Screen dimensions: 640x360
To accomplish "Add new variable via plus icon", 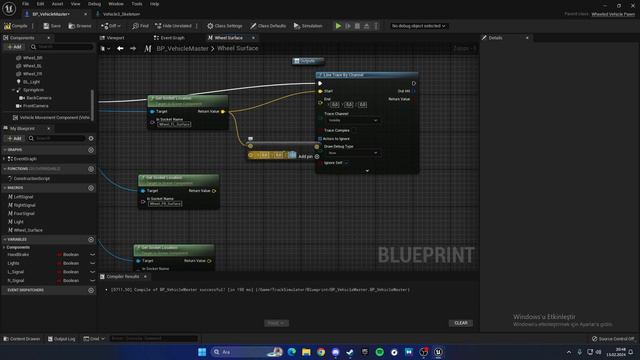I will 91,240.
